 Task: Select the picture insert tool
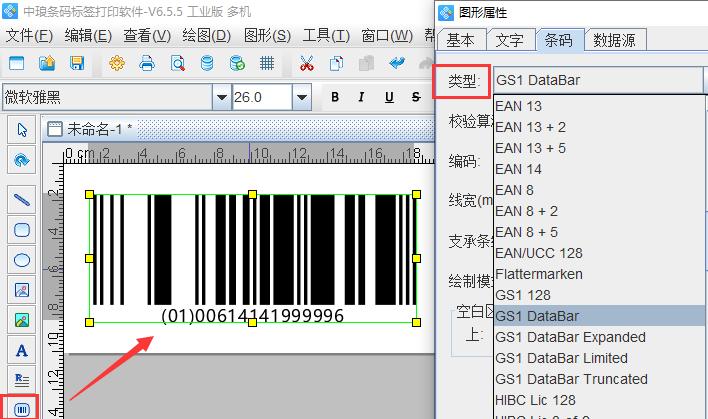[22, 320]
